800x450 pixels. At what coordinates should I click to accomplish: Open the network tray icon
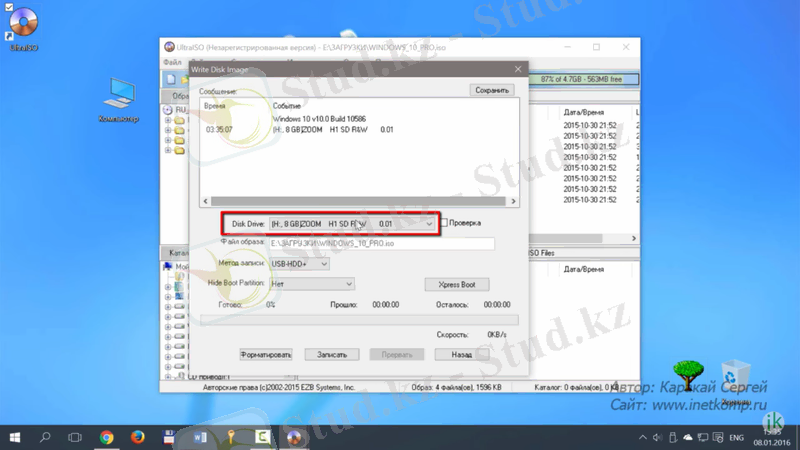703,437
